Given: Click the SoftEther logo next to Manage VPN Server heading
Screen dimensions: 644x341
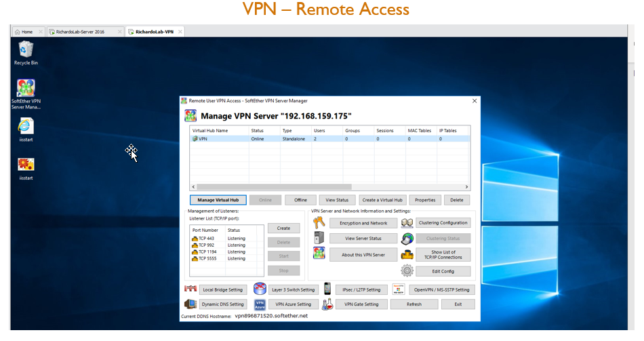Looking at the screenshot, I should pyautogui.click(x=190, y=116).
